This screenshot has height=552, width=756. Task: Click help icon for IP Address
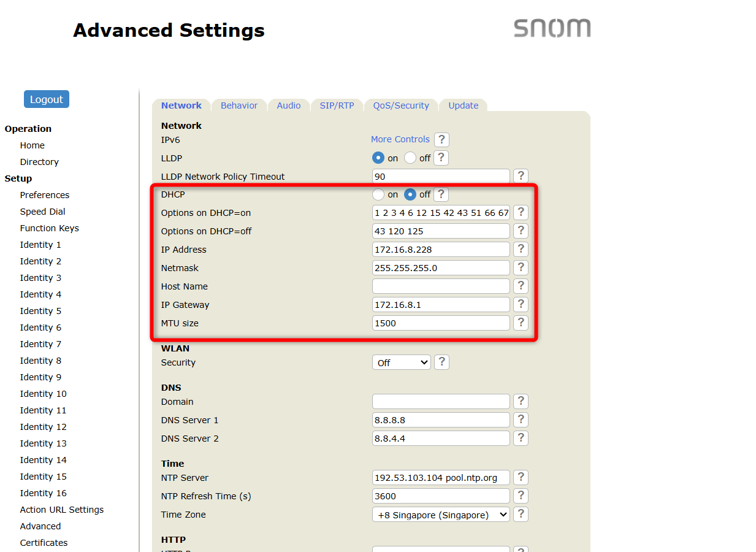pyautogui.click(x=521, y=250)
